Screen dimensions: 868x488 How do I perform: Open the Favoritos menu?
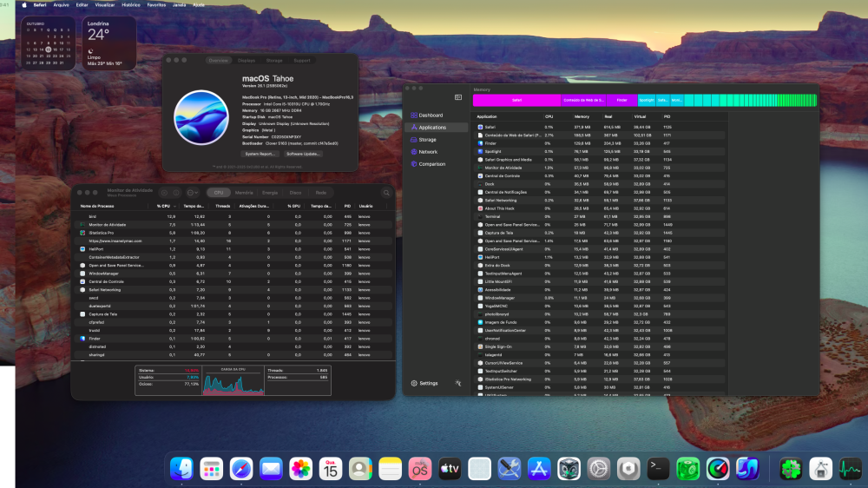156,5
